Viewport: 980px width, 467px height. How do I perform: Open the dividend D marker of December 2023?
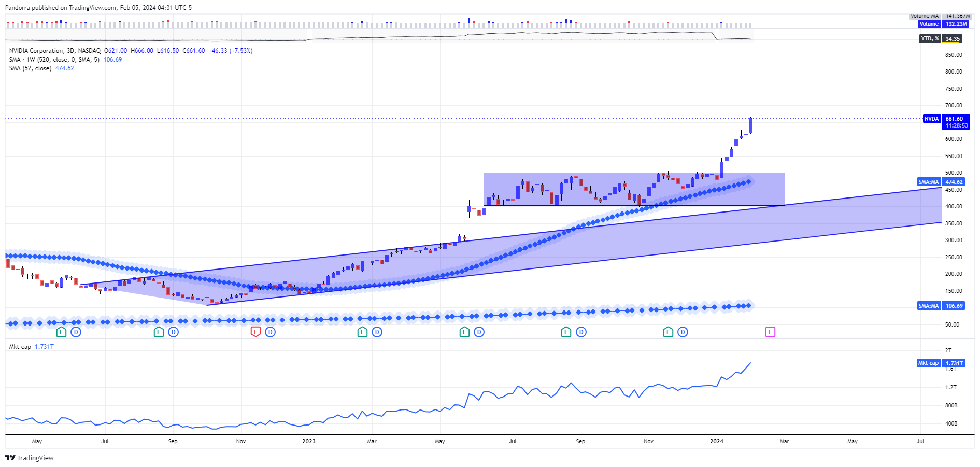click(x=683, y=332)
